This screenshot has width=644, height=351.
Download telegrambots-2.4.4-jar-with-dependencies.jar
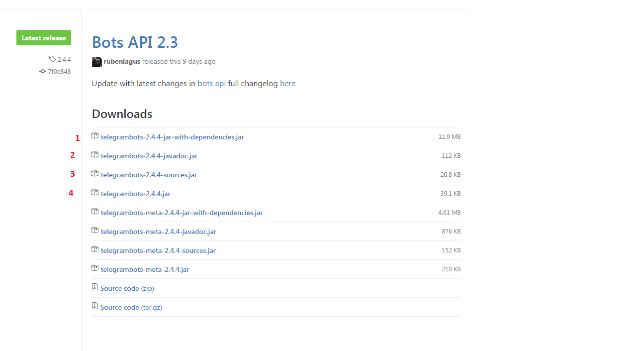pyautogui.click(x=172, y=137)
